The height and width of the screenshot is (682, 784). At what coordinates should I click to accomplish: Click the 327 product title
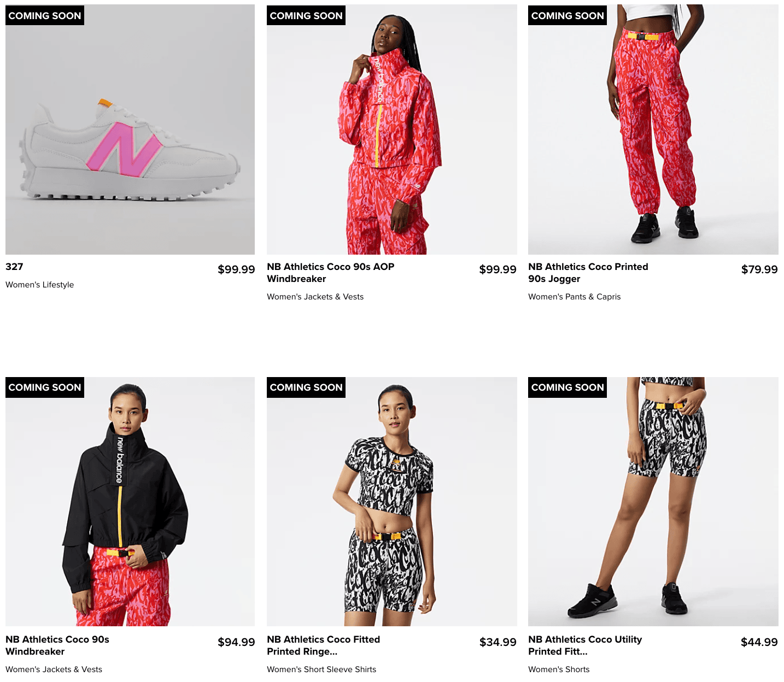click(14, 267)
